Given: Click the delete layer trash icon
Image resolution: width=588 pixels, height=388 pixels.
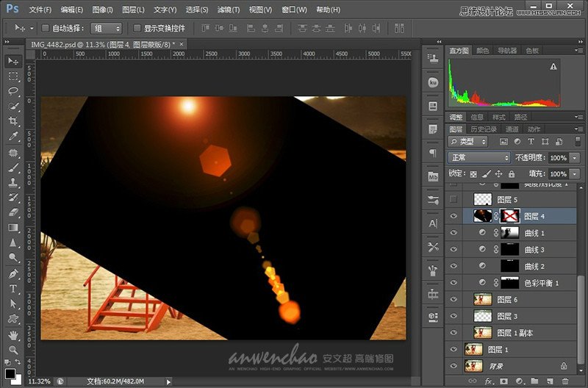Looking at the screenshot, I should 564,381.
